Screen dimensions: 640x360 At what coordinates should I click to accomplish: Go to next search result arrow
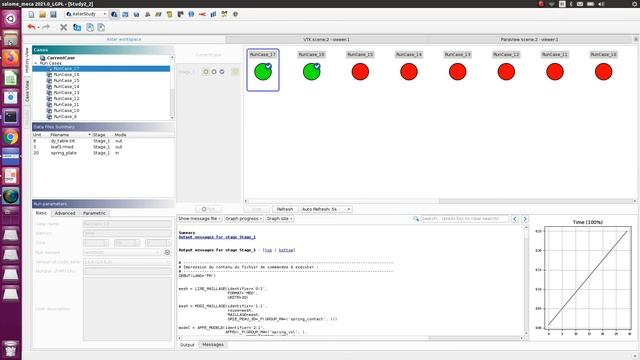[x=525, y=219]
